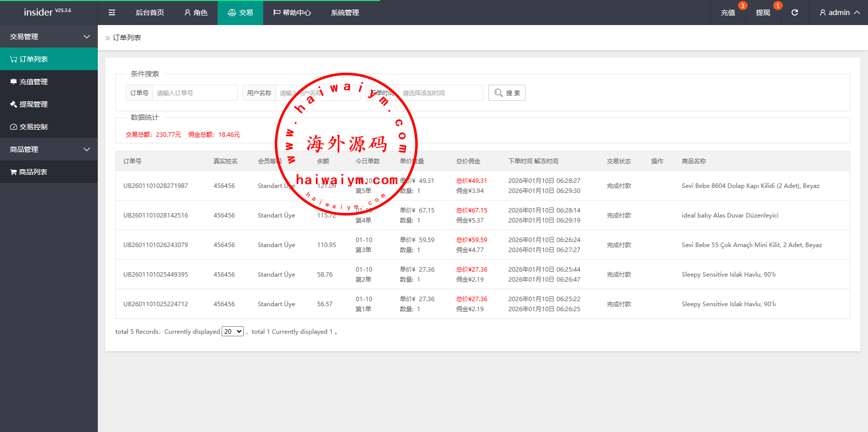Open the 帮助中心 top menu

click(x=292, y=13)
